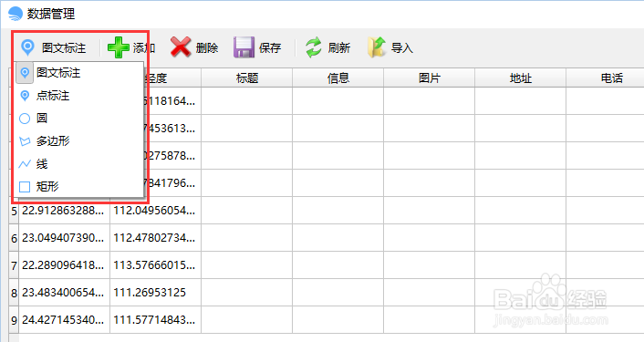Screen dimensions: 644x342
Task: Click the 信息 column header
Action: coord(338,78)
